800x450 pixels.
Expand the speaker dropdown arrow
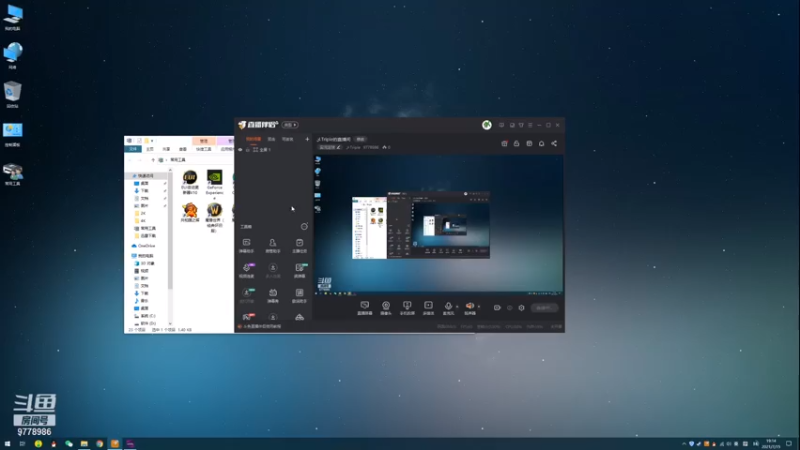[479, 307]
